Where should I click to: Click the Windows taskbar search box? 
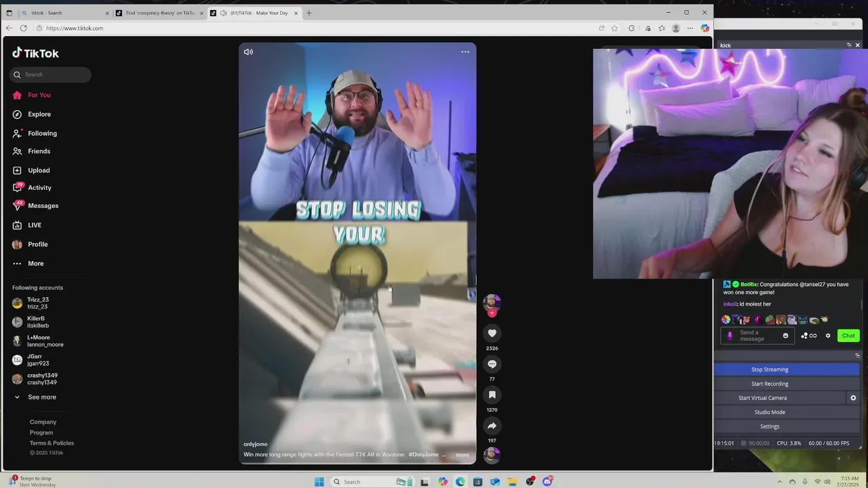tap(372, 482)
